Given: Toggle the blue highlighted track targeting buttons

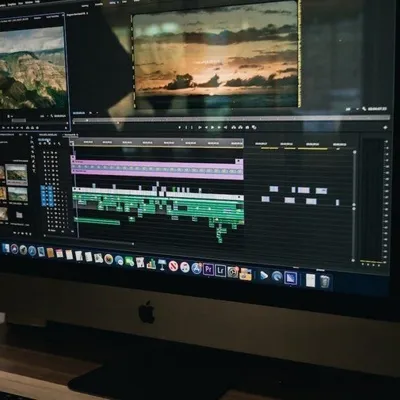Looking at the screenshot, I should point(47,196).
